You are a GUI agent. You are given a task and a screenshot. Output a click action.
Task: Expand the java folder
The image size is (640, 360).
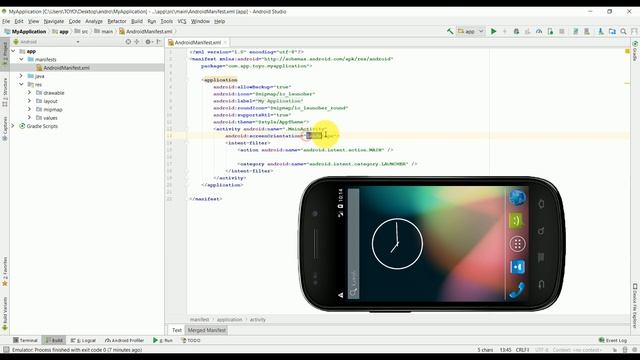click(x=21, y=76)
